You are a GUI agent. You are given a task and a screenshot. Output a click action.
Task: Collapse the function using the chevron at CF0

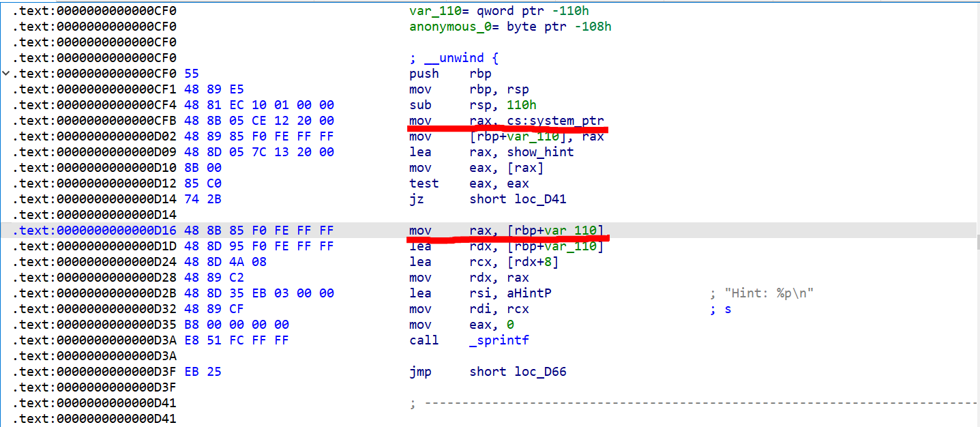pyautogui.click(x=6, y=74)
